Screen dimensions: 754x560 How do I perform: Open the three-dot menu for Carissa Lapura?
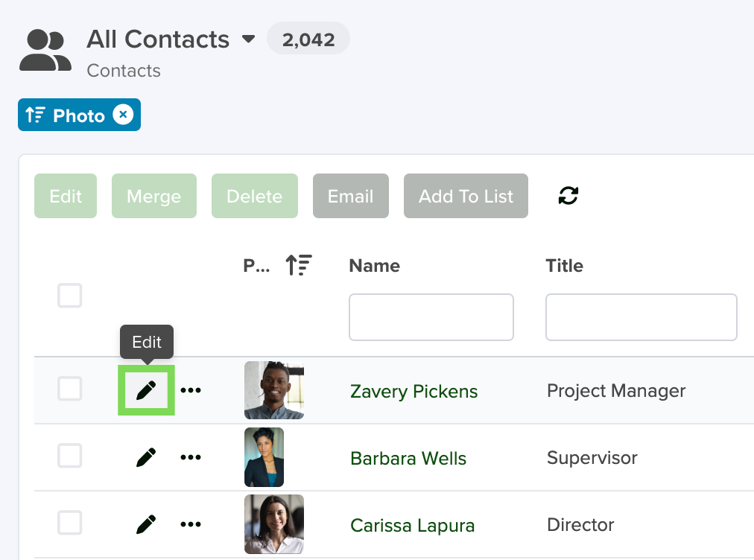tap(191, 524)
